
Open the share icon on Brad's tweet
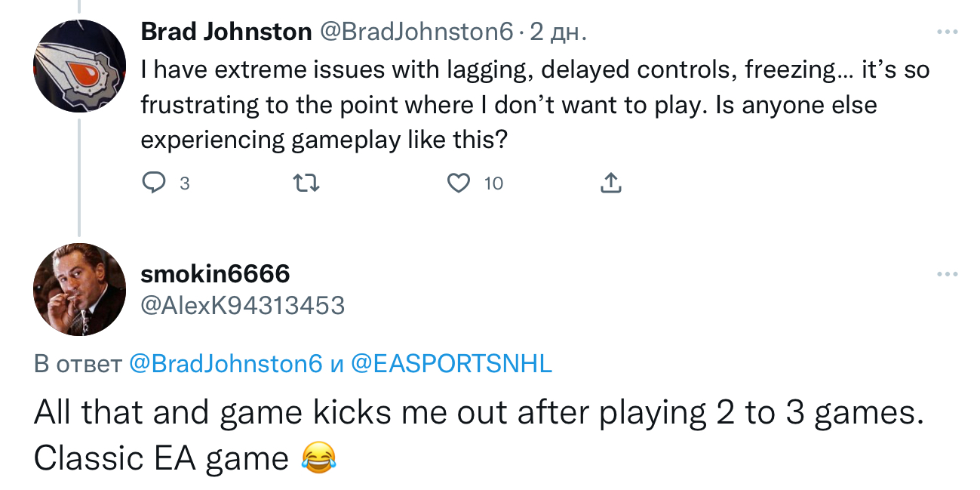point(610,183)
